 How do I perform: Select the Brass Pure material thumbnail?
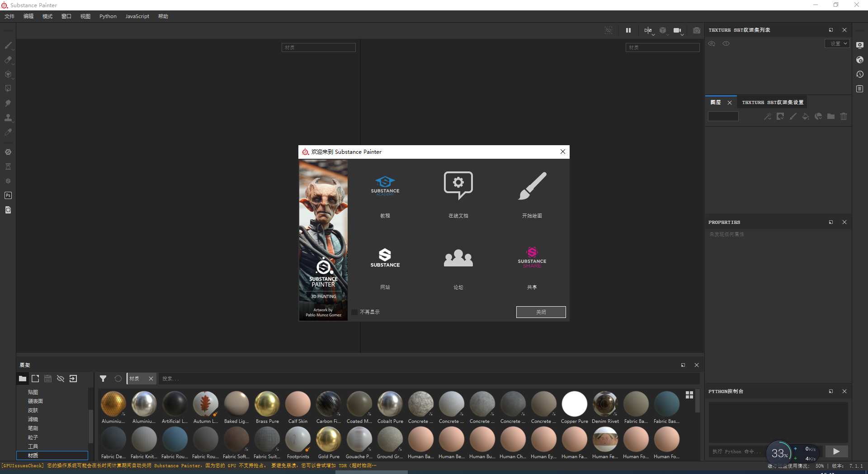tap(267, 408)
